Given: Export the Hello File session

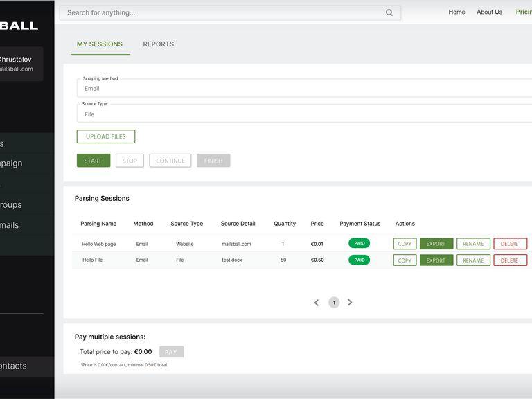Looking at the screenshot, I should [x=436, y=260].
